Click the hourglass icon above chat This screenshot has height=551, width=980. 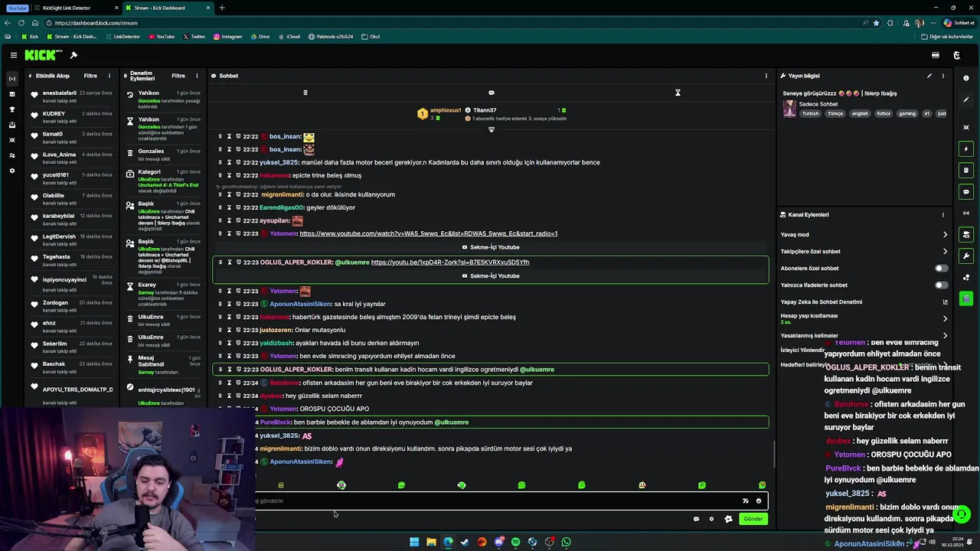(x=678, y=93)
